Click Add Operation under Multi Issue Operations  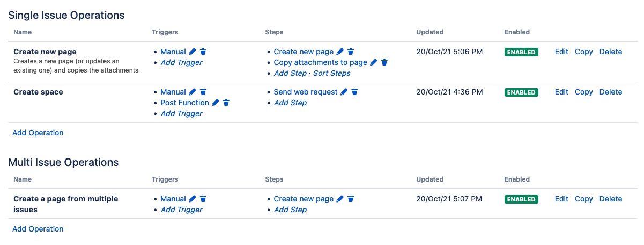[38, 229]
